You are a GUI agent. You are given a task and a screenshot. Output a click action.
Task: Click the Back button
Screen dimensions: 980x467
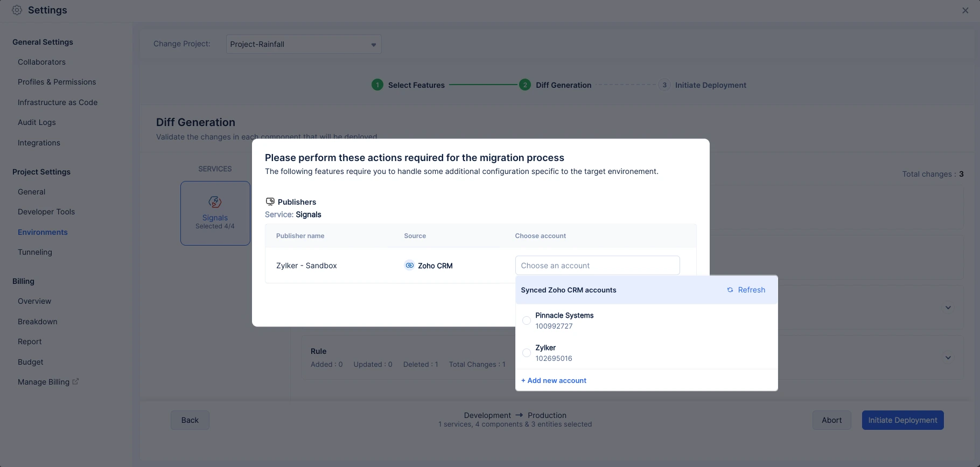190,420
